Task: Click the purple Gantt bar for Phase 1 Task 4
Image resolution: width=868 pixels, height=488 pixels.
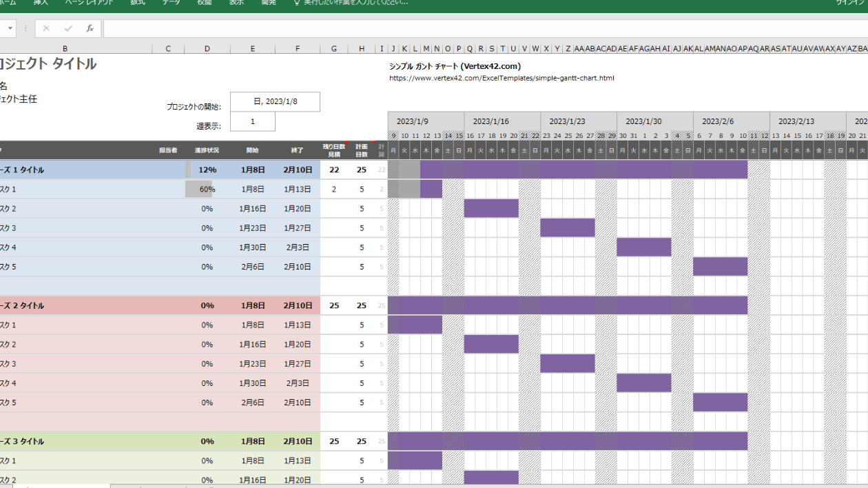Action: tap(644, 247)
